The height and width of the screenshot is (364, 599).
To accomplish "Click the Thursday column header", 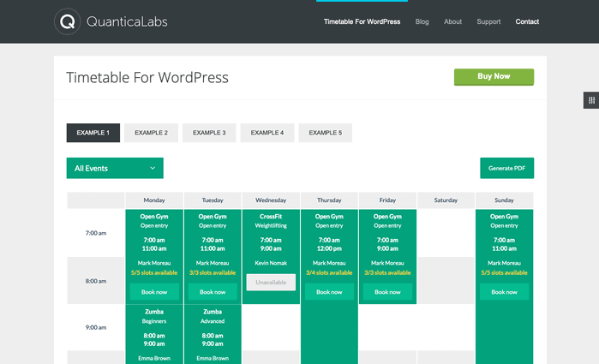I will (329, 200).
